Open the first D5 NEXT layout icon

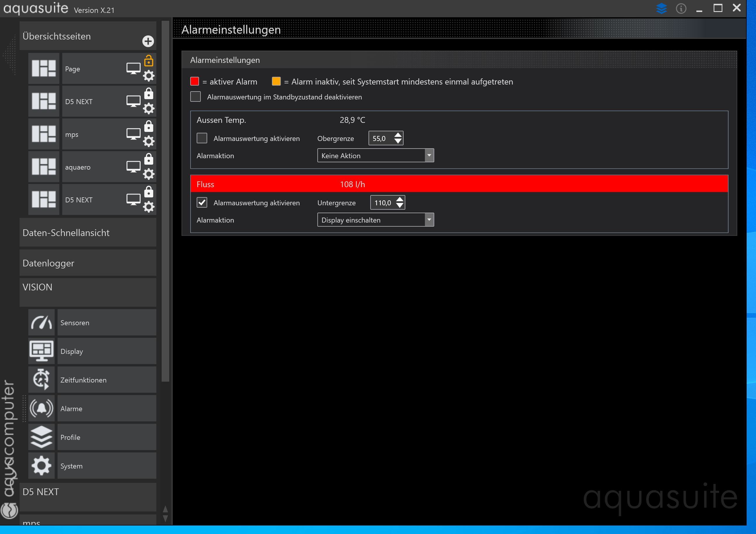(x=44, y=101)
